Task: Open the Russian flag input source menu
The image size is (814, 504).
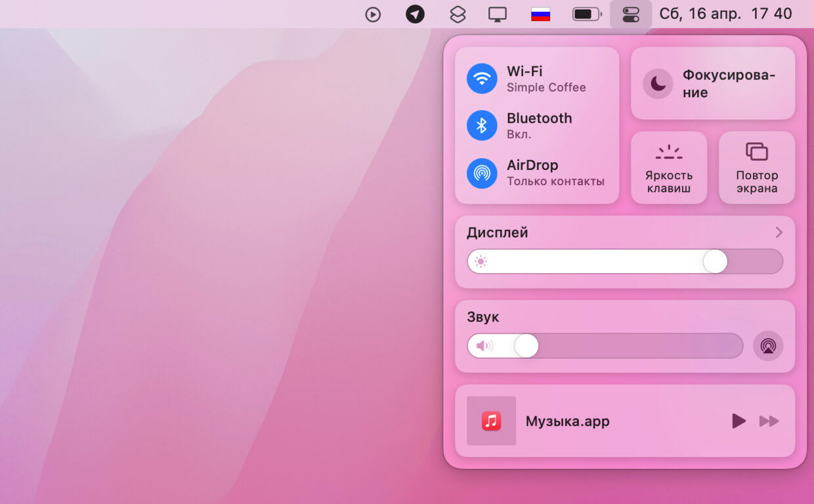Action: tap(540, 14)
